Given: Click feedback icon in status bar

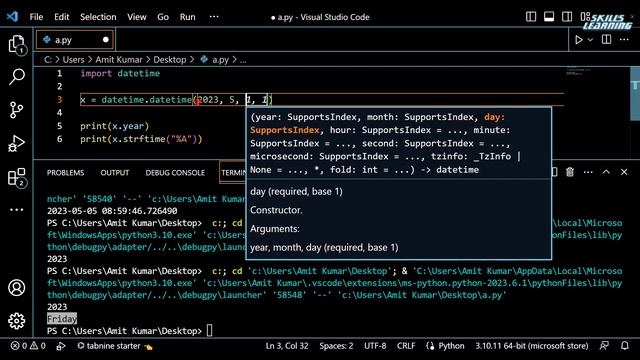Looking at the screenshot, I should [604, 346].
